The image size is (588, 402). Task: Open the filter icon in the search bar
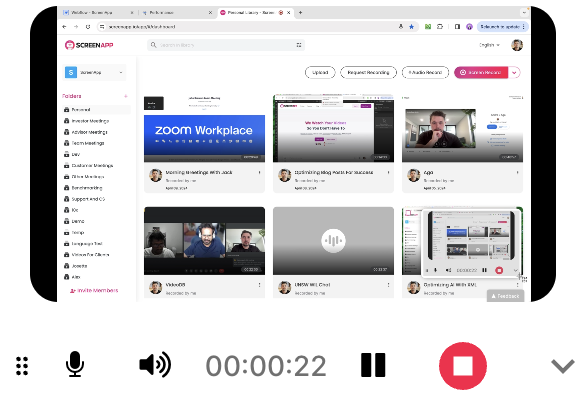[x=299, y=45]
